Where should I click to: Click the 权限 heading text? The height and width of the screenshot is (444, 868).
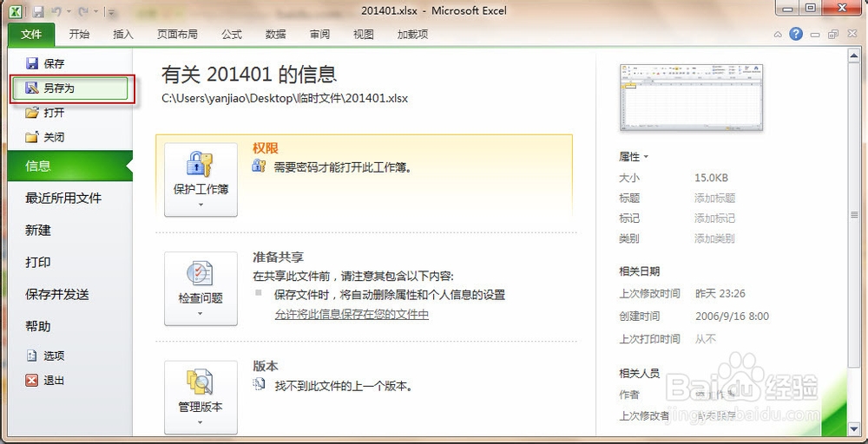click(265, 148)
